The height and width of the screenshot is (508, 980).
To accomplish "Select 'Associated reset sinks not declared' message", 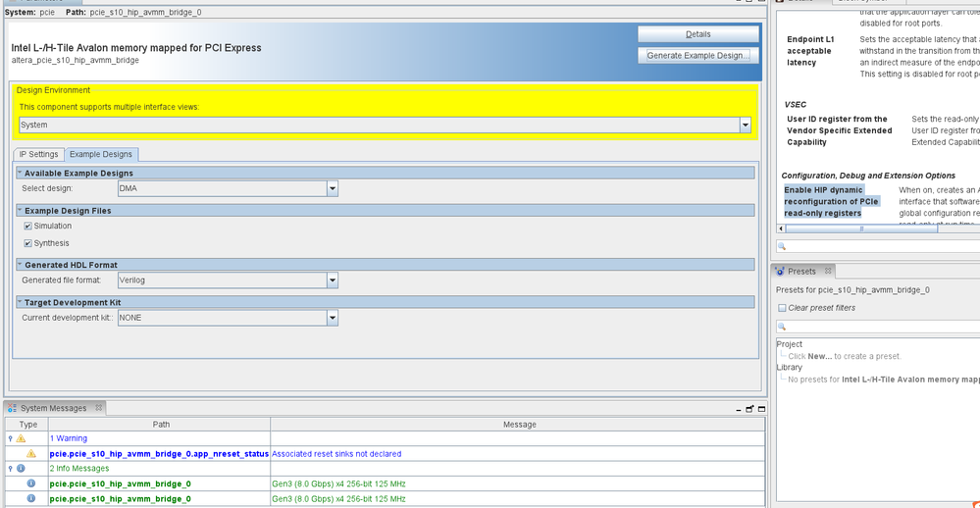I will 336,454.
